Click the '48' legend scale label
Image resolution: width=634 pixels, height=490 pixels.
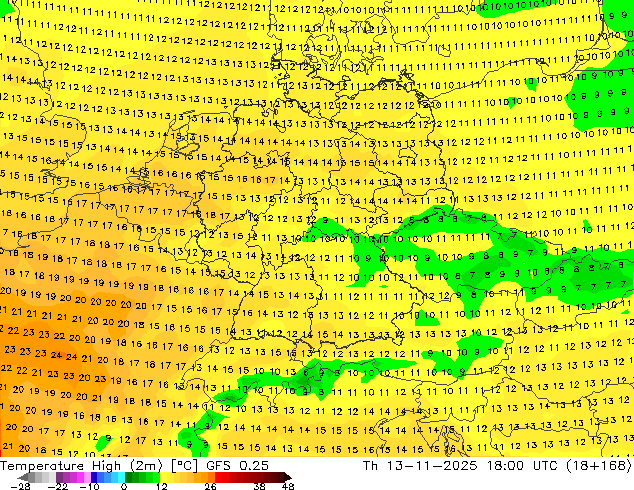288,486
